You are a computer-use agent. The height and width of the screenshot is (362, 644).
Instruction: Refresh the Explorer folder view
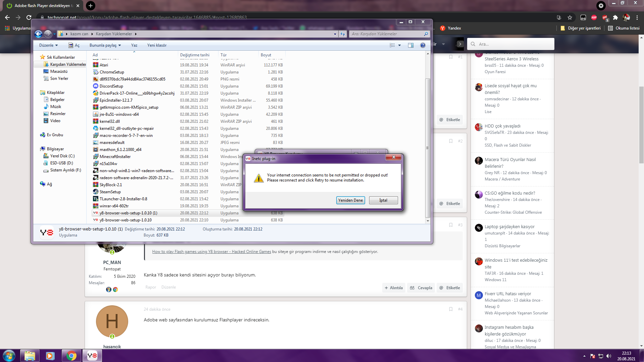coord(343,34)
